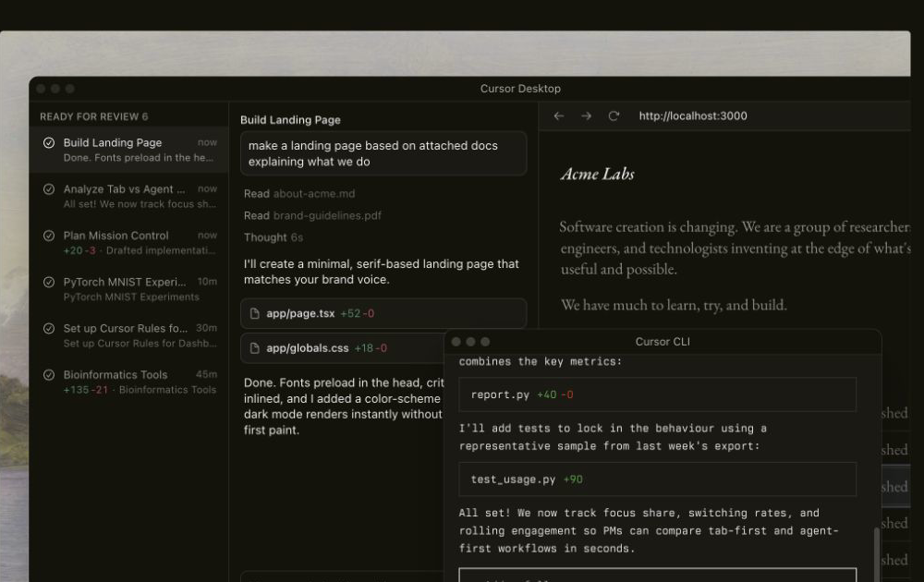Click the browser forward arrow icon
The image size is (924, 582).
586,116
